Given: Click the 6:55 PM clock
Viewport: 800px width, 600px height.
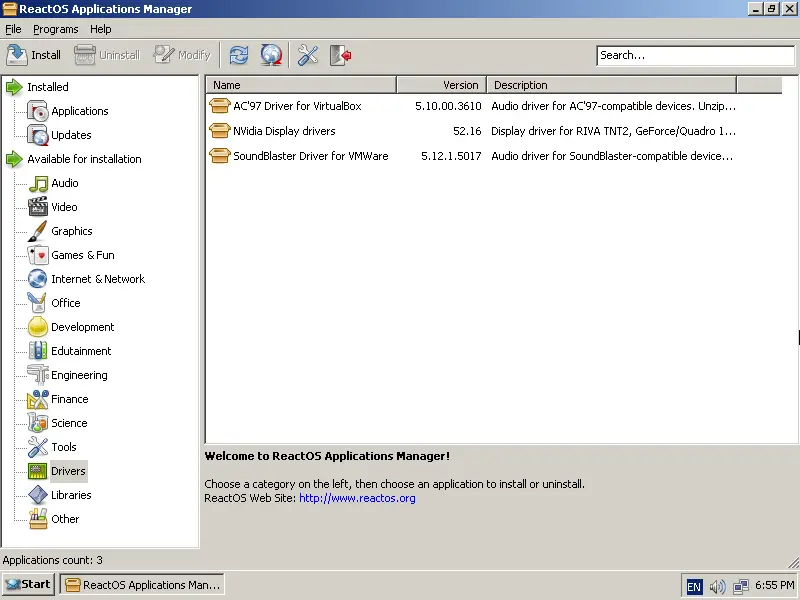Looking at the screenshot, I should pos(774,585).
